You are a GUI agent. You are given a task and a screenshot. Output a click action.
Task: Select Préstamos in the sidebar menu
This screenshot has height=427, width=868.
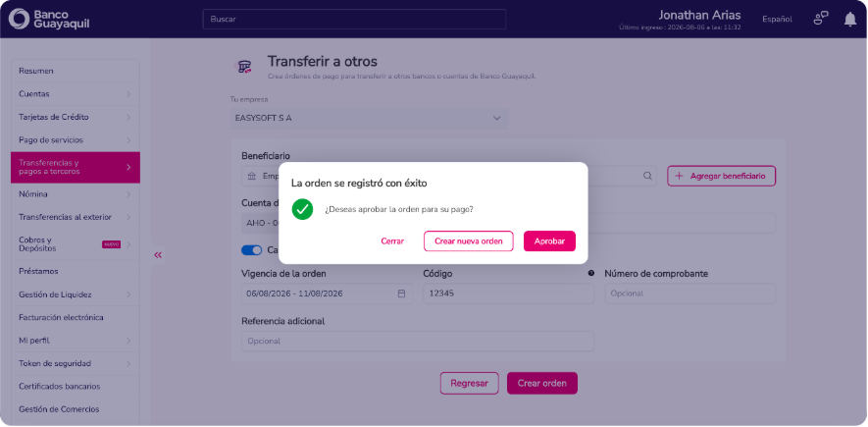pos(76,271)
